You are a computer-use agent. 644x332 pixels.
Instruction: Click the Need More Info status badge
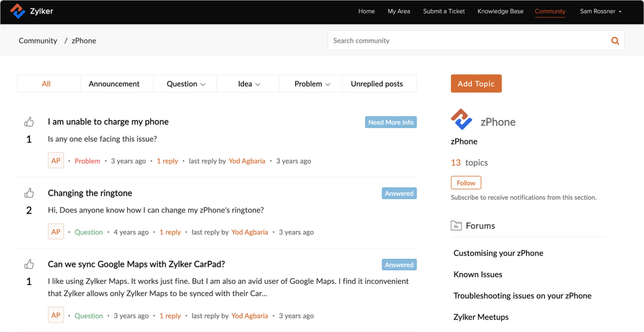tap(391, 122)
